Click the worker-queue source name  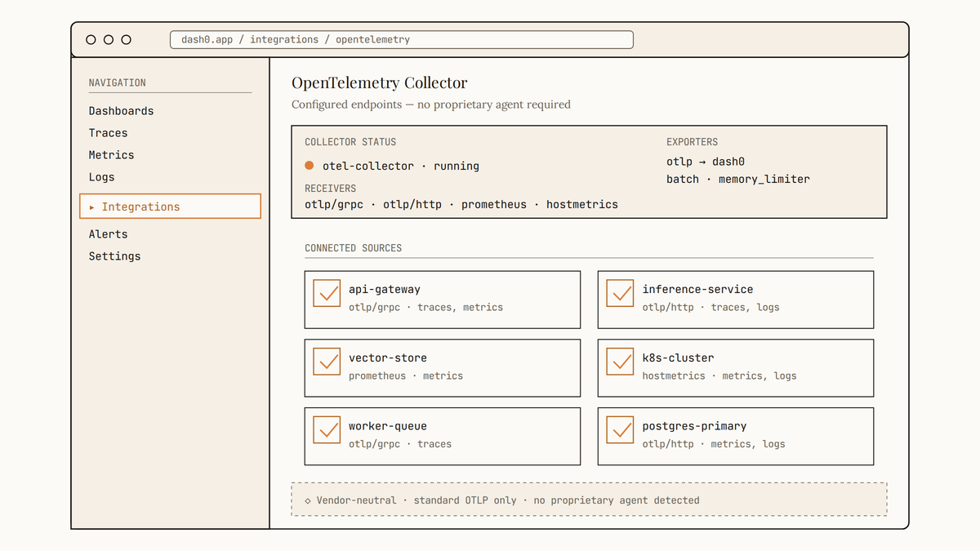coord(388,426)
